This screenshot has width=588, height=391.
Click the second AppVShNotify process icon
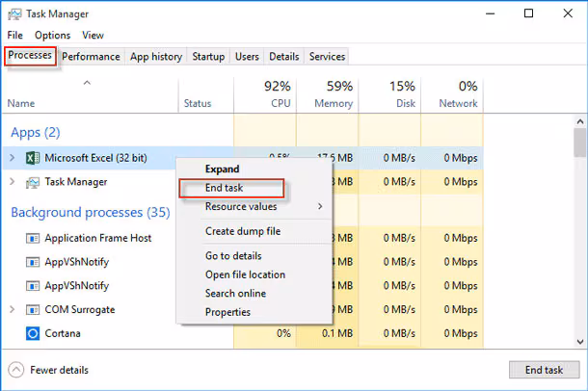(31, 286)
